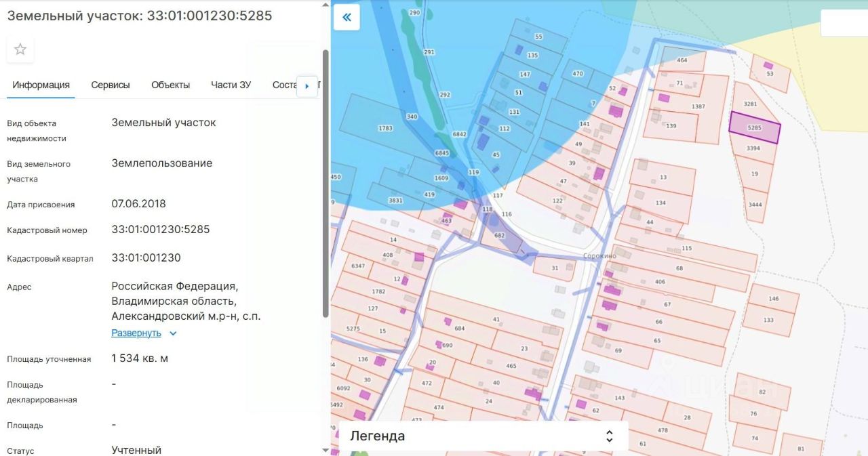Select parcel 1782 on the map
This screenshot has width=868, height=456.
click(378, 291)
